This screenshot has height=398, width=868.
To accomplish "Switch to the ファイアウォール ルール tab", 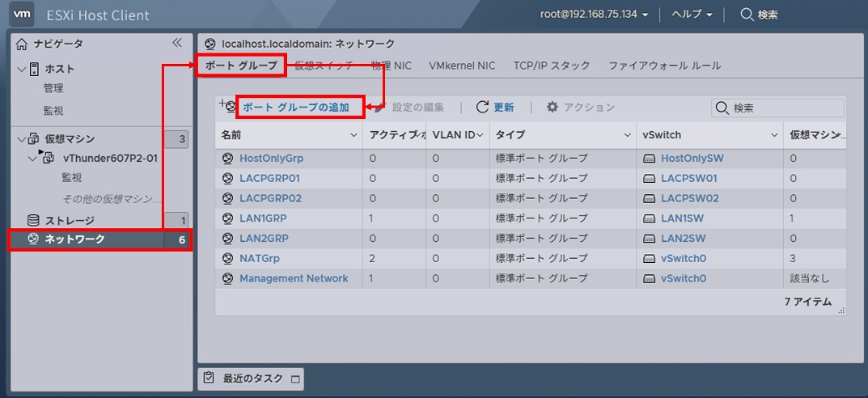I will click(x=664, y=66).
